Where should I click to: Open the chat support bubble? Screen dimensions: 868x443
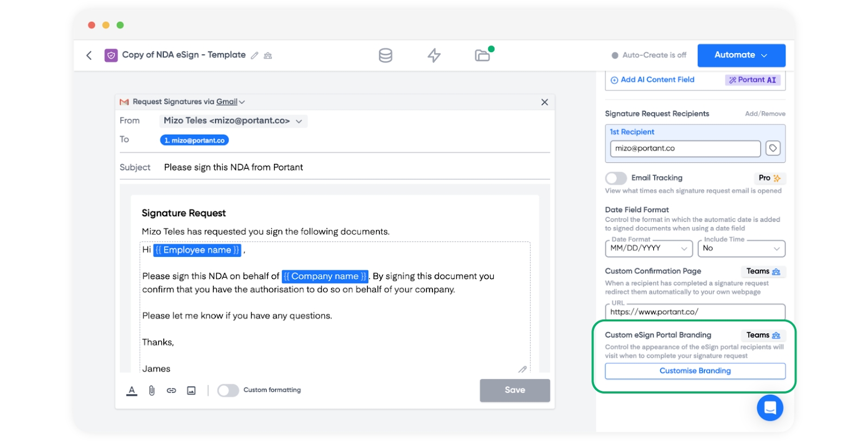click(x=770, y=407)
